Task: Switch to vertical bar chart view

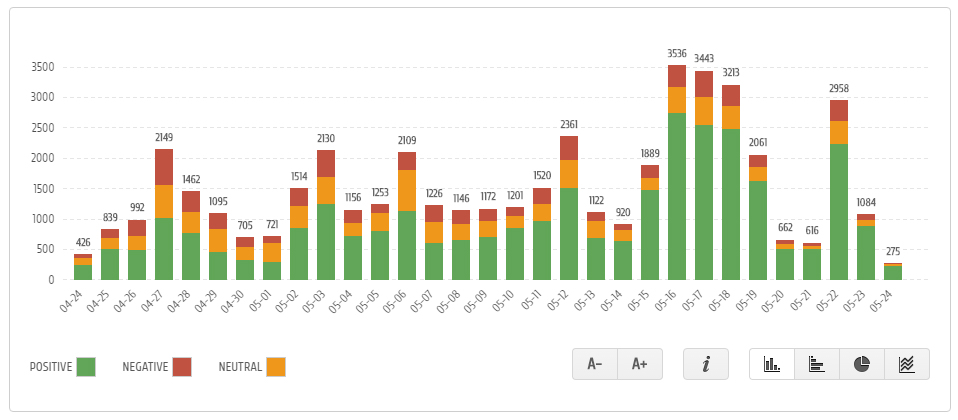Action: click(771, 364)
